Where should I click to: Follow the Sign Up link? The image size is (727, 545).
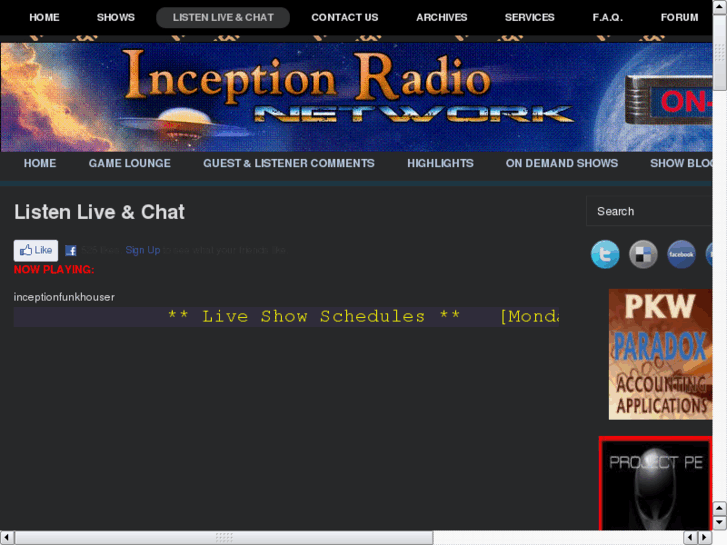[x=143, y=250]
